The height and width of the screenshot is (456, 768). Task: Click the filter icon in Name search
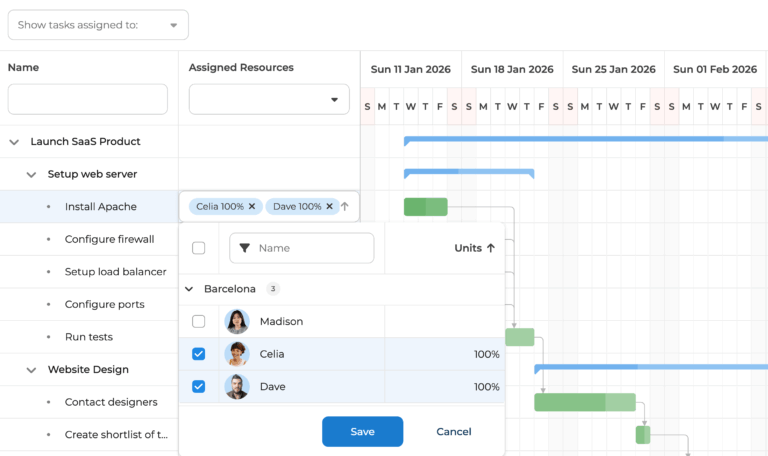(245, 248)
